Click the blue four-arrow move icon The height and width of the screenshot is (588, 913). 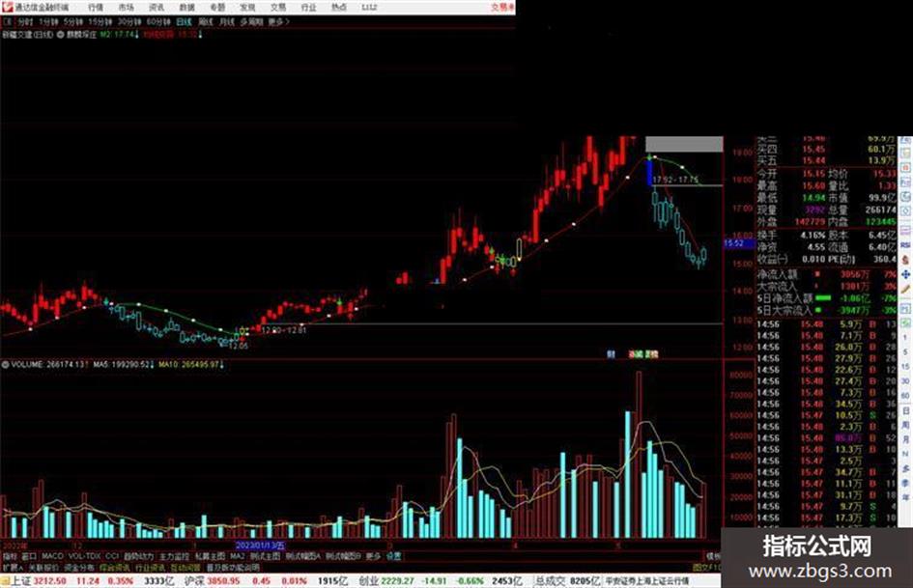pos(905,275)
